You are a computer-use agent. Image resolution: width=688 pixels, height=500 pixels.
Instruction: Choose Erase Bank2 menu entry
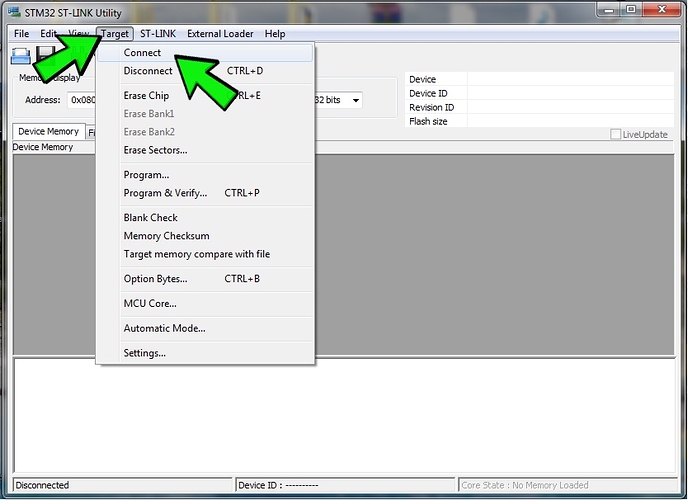pyautogui.click(x=205, y=132)
